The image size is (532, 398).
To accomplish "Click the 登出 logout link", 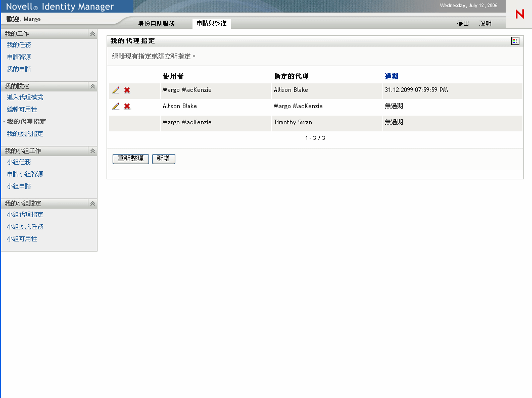I will [463, 23].
